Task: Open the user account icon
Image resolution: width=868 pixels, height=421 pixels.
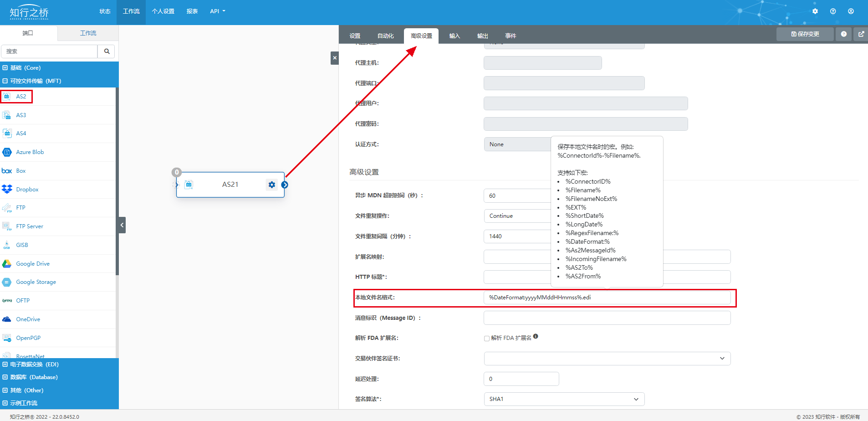Action: click(x=851, y=11)
